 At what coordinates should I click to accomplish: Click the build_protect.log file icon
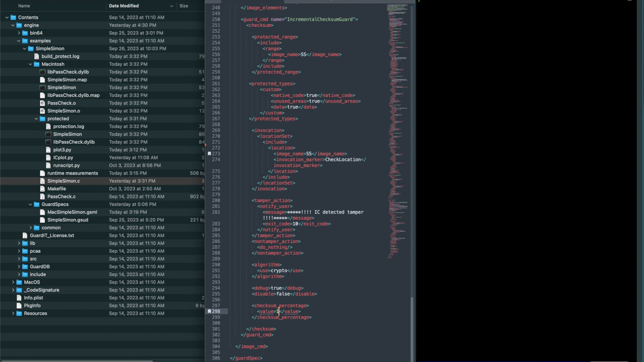click(x=37, y=56)
